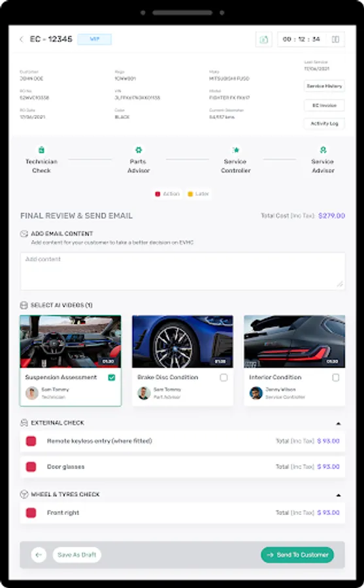
Task: Open Service History
Action: click(324, 86)
